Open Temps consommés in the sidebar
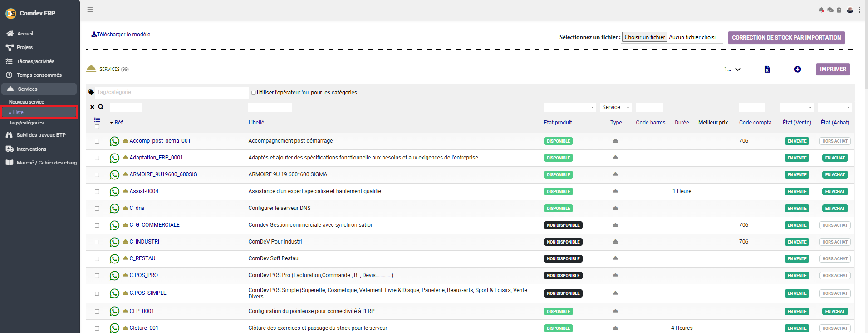Image resolution: width=868 pixels, height=333 pixels. (x=39, y=75)
